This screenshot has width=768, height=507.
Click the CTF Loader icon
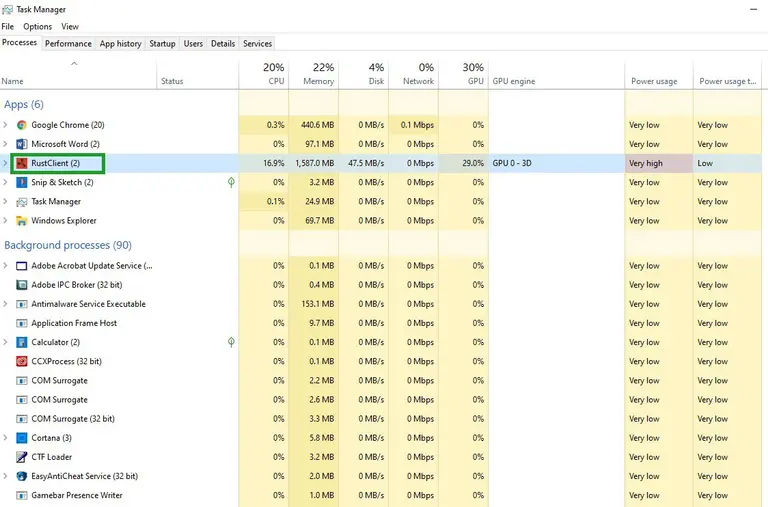coord(22,457)
